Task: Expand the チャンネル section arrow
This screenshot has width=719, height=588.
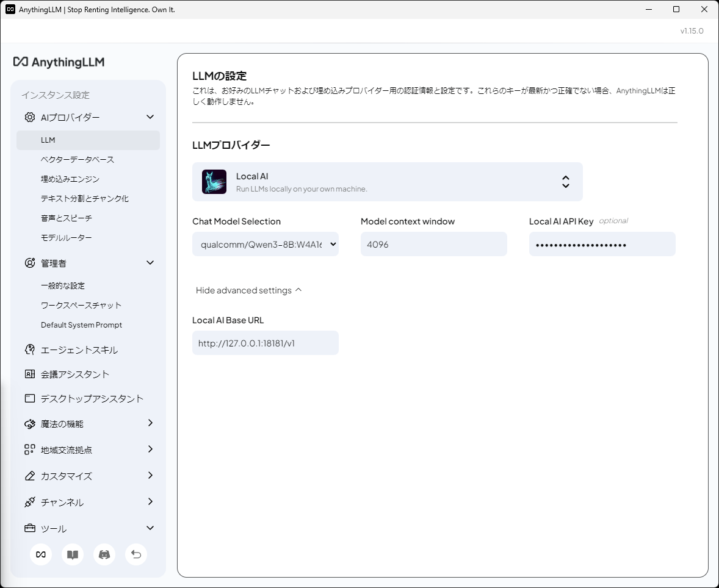Action: 150,501
